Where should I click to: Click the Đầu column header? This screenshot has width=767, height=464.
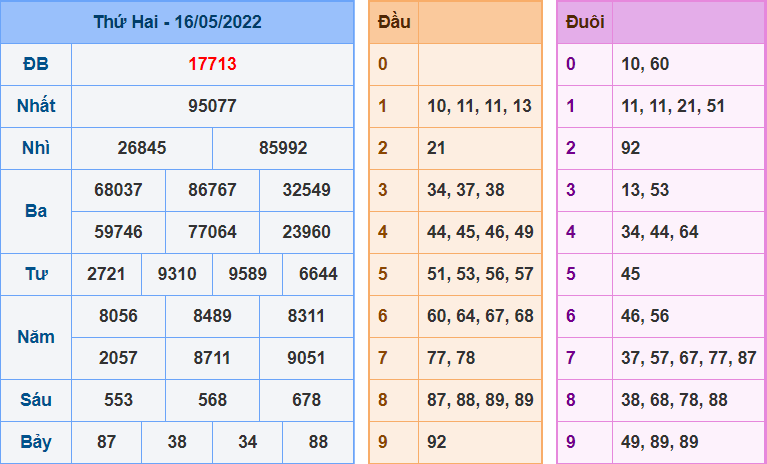(x=394, y=22)
